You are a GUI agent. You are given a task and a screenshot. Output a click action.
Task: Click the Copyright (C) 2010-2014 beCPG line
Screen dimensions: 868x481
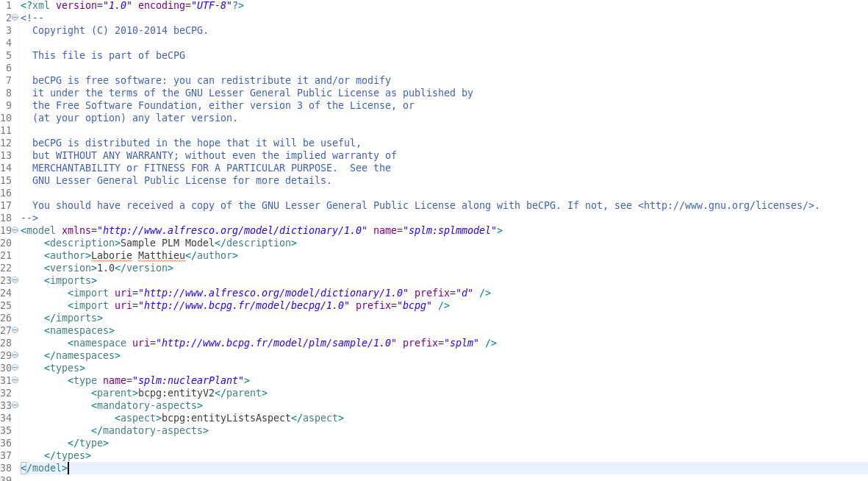[120, 30]
